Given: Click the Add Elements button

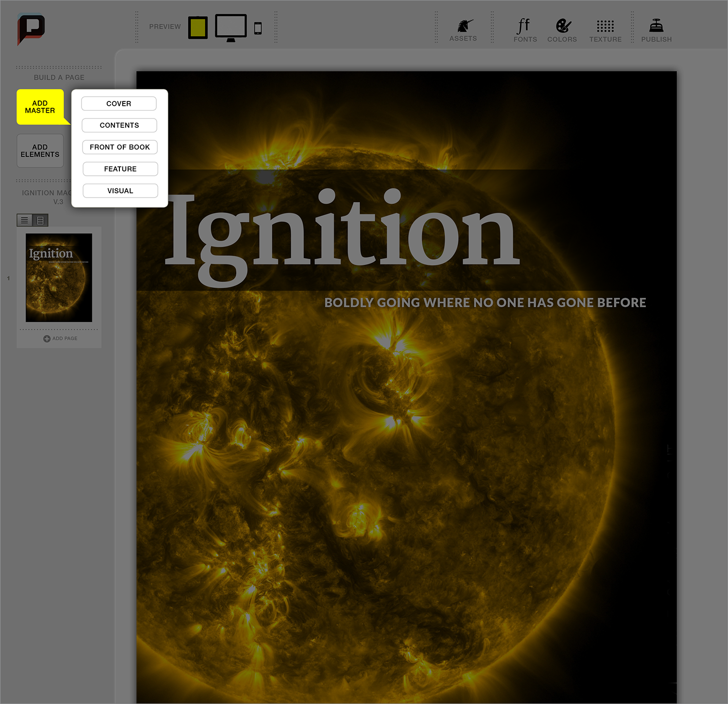Looking at the screenshot, I should [x=40, y=151].
